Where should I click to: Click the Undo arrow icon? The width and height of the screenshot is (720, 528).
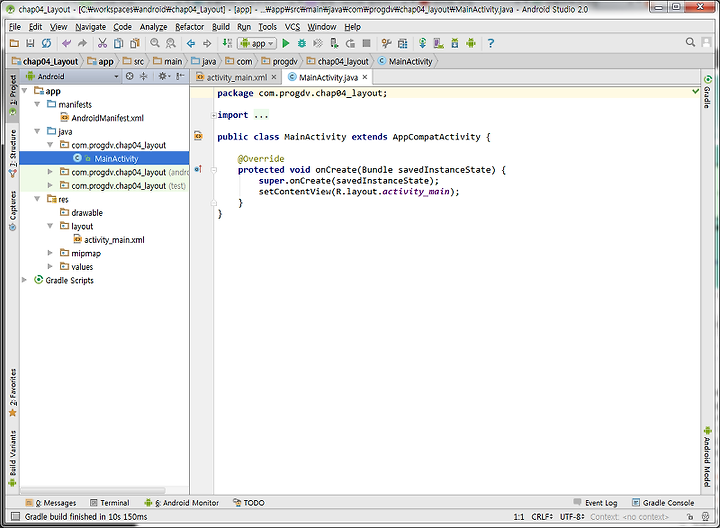[67, 43]
